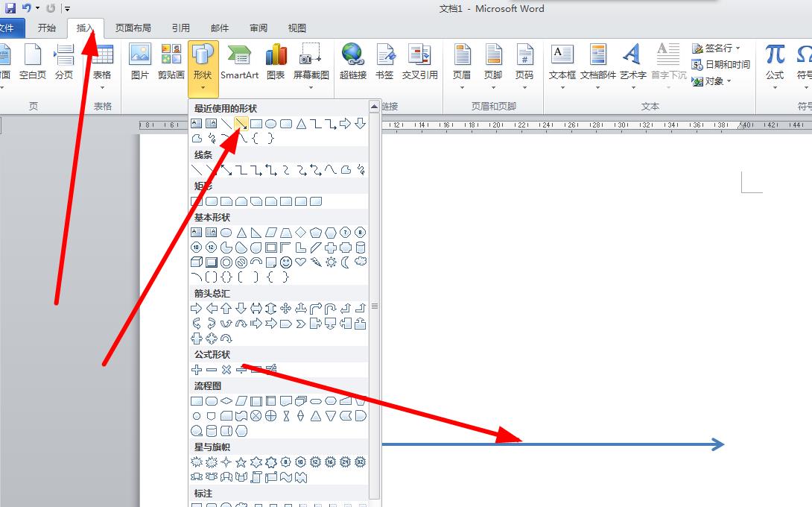Open Clip Art (剪贴画)
The width and height of the screenshot is (812, 507).
(x=171, y=62)
